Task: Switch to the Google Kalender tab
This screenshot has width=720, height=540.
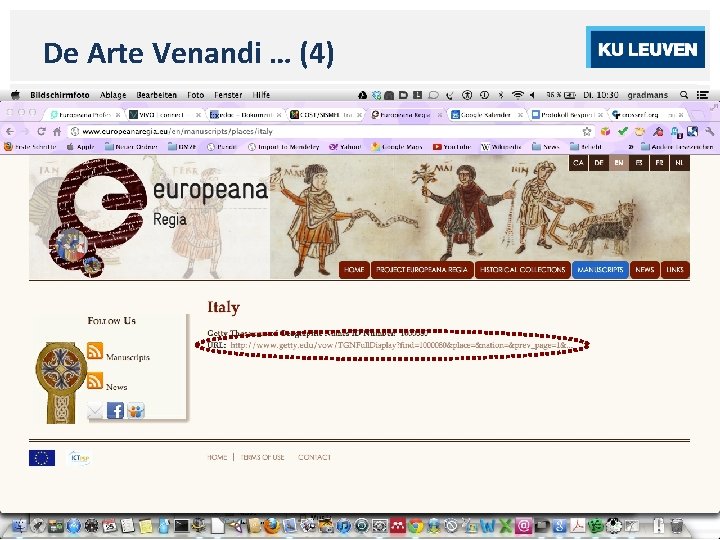Action: click(486, 115)
